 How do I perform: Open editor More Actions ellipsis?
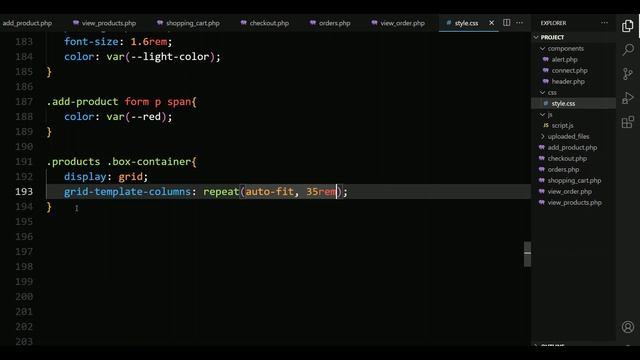tap(520, 23)
